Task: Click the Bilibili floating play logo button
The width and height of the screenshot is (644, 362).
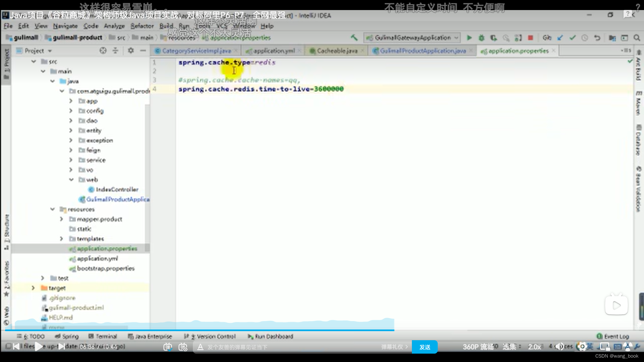Action: tap(616, 305)
